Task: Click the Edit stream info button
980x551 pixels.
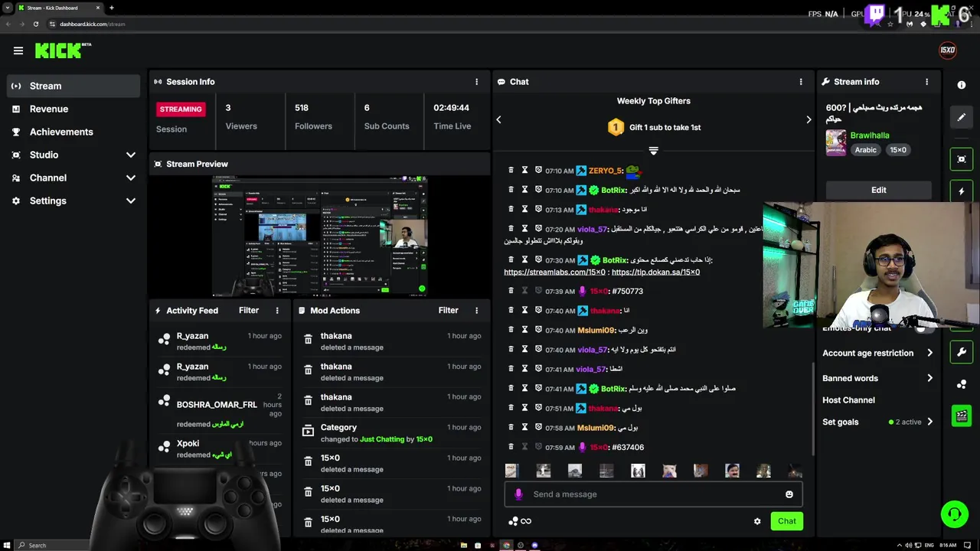Action: pos(878,190)
